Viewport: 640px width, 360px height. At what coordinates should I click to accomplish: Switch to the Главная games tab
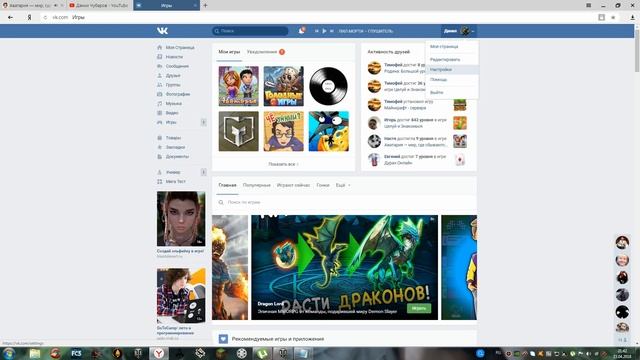point(227,185)
